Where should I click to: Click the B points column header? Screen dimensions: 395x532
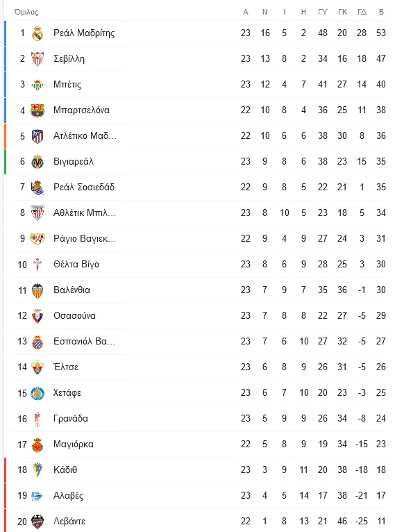pyautogui.click(x=381, y=12)
